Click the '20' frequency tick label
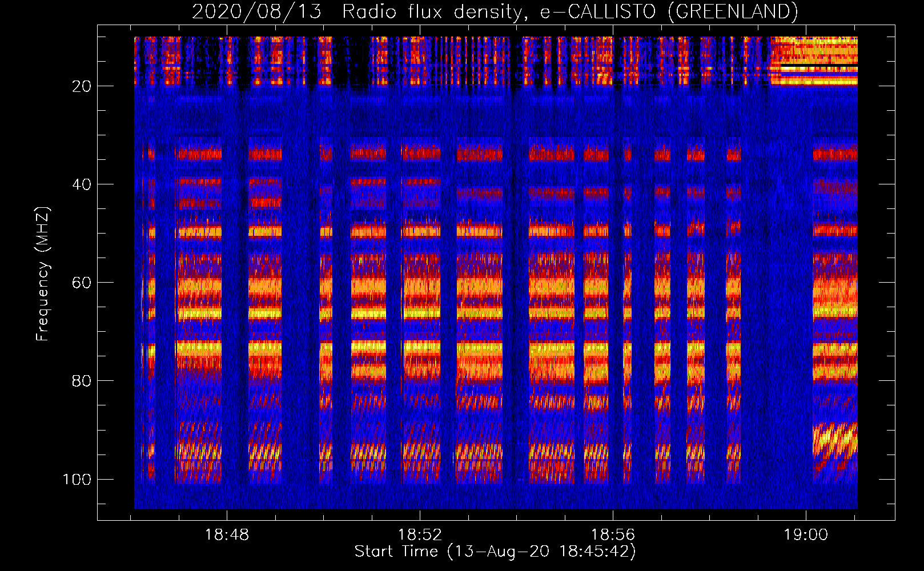The image size is (924, 571). 82,86
